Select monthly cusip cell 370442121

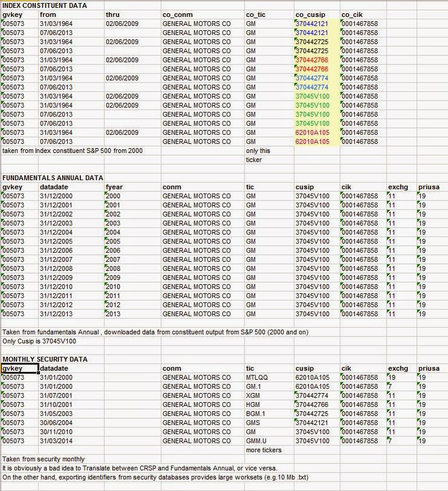(317, 423)
